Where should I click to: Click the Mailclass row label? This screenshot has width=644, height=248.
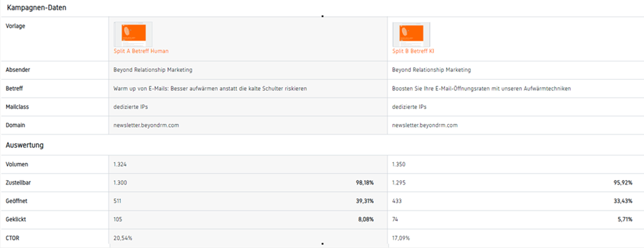pos(16,107)
